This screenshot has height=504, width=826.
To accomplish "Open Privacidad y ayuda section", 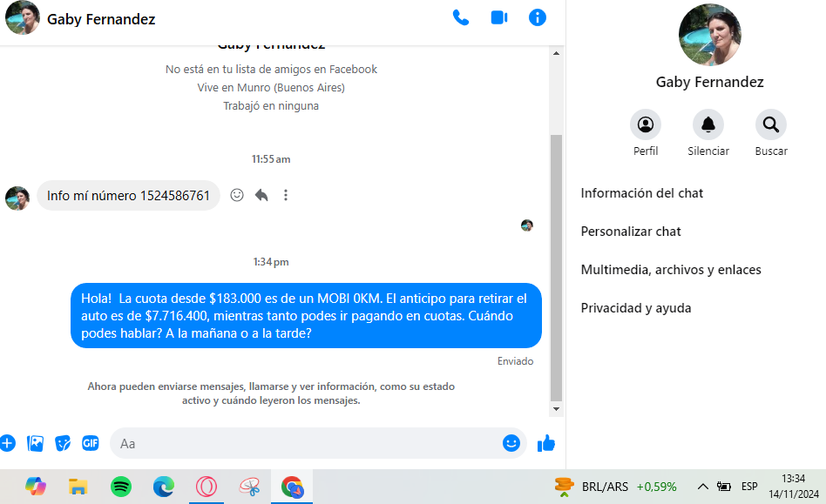I will coord(636,308).
